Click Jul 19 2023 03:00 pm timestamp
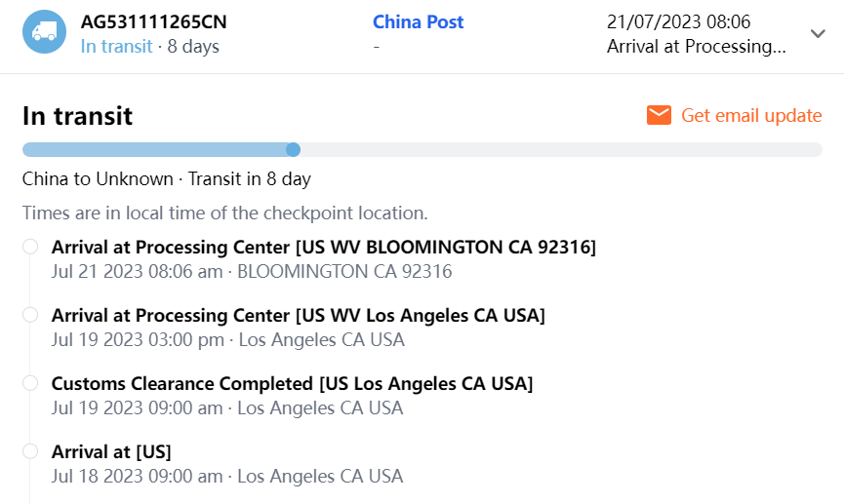The image size is (844, 504). coord(137,340)
